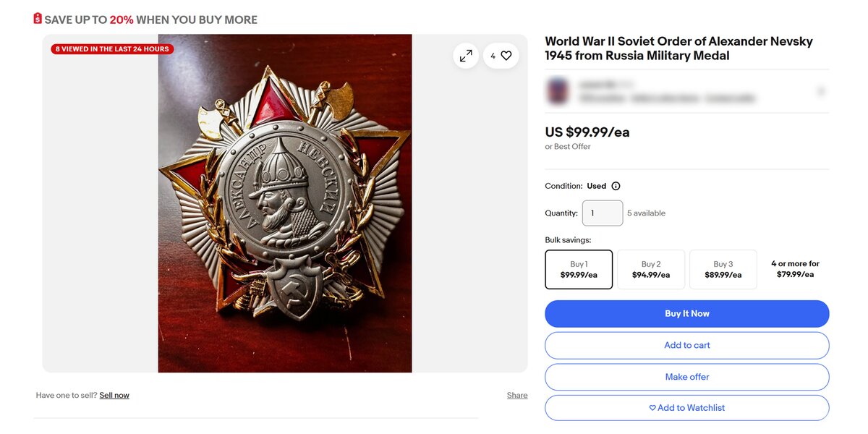
Task: Click the Make offer button
Action: [x=686, y=377]
